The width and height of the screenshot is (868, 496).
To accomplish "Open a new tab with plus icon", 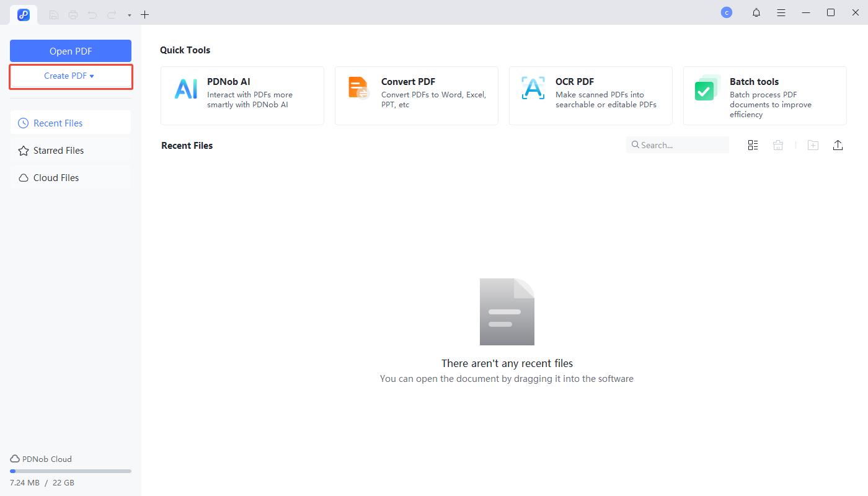I will click(x=145, y=14).
